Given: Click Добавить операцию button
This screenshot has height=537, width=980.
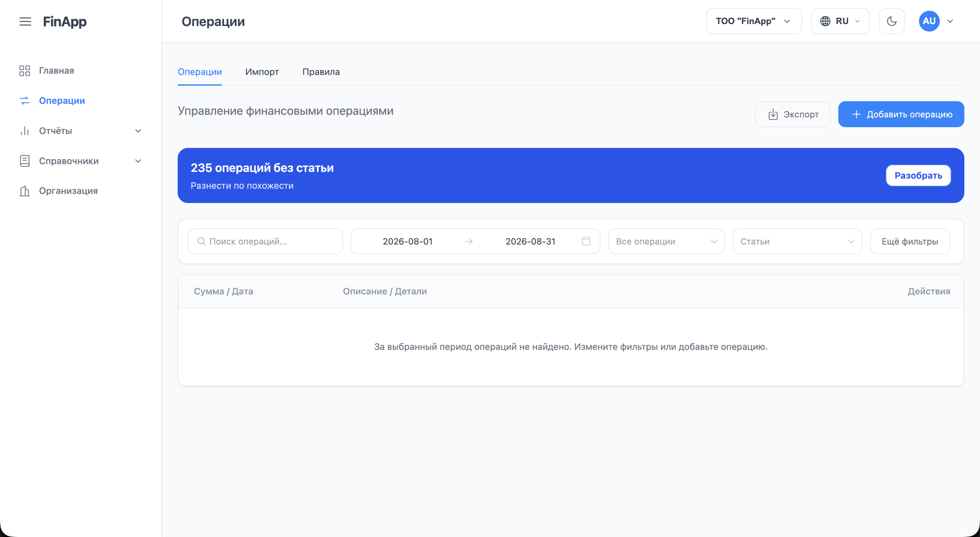Looking at the screenshot, I should 901,114.
